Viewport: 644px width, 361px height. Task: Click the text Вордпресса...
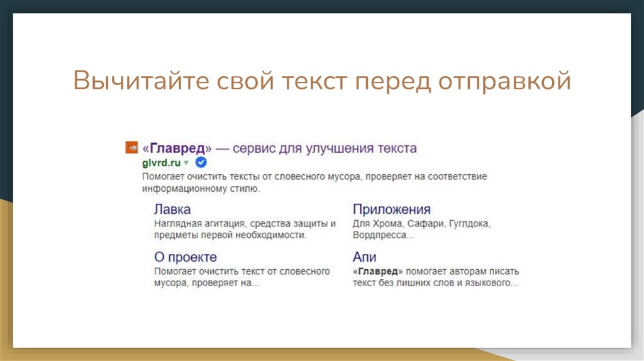[x=383, y=235]
